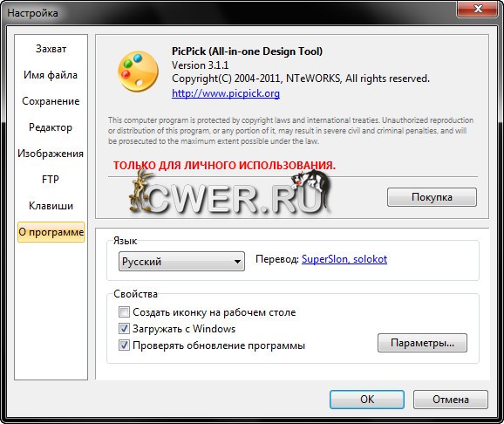Click the Отмена button

(450, 400)
